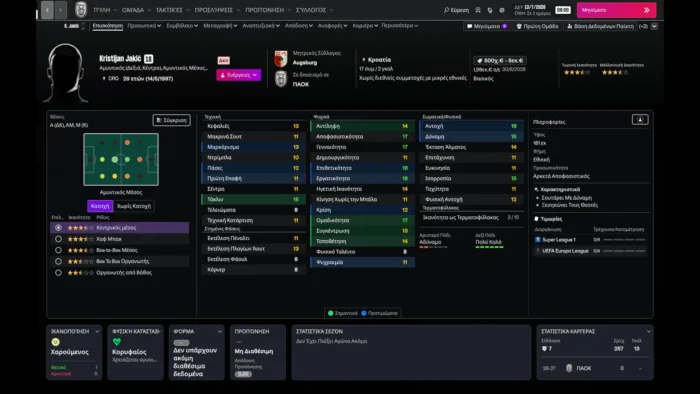Select the Οργανωτής από Βάθος radio
Image resolution: width=700 pixels, height=394 pixels.
tap(58, 272)
